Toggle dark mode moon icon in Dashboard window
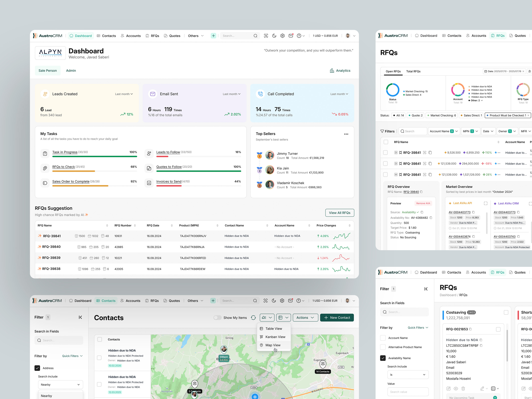This screenshot has height=399, width=532. (x=274, y=36)
